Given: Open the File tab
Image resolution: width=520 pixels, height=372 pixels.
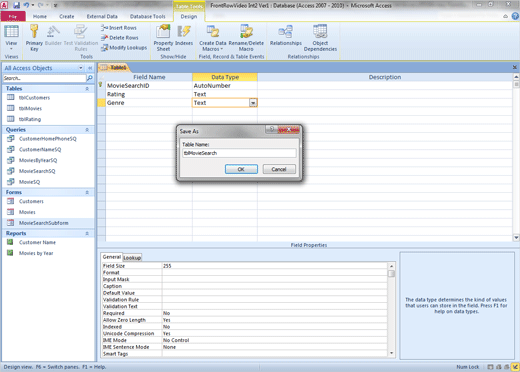Looking at the screenshot, I should click(x=13, y=16).
